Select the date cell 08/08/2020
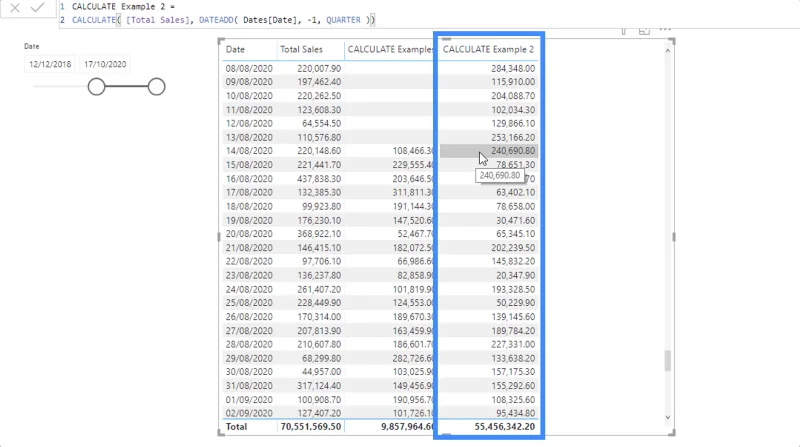Viewport: 800px width, 447px height. (249, 68)
